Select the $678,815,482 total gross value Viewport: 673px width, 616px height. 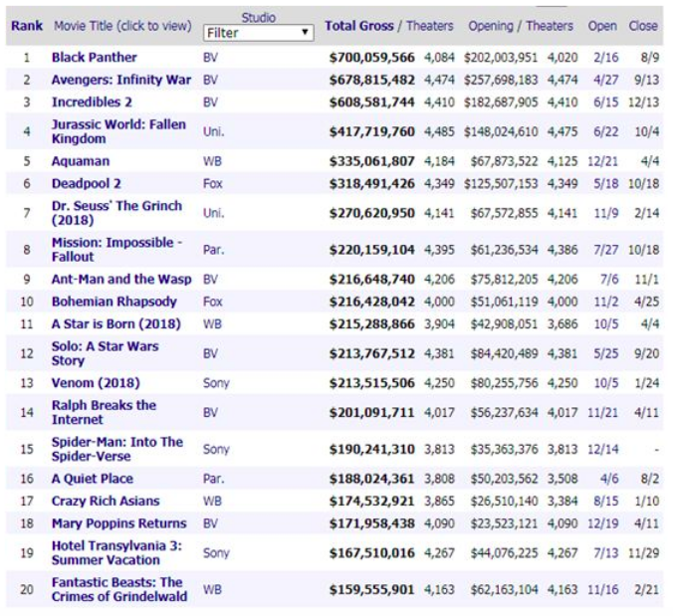[x=371, y=80]
